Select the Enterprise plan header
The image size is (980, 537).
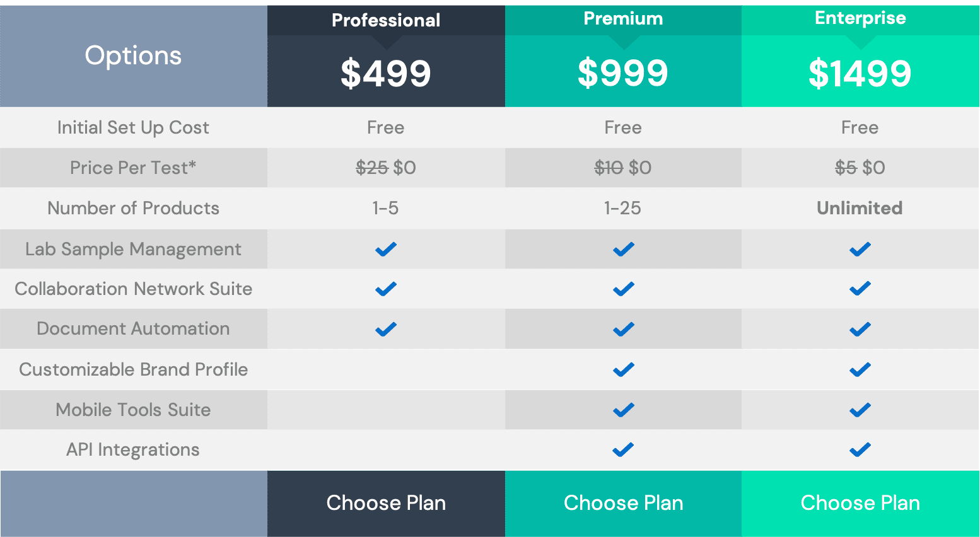coord(860,18)
